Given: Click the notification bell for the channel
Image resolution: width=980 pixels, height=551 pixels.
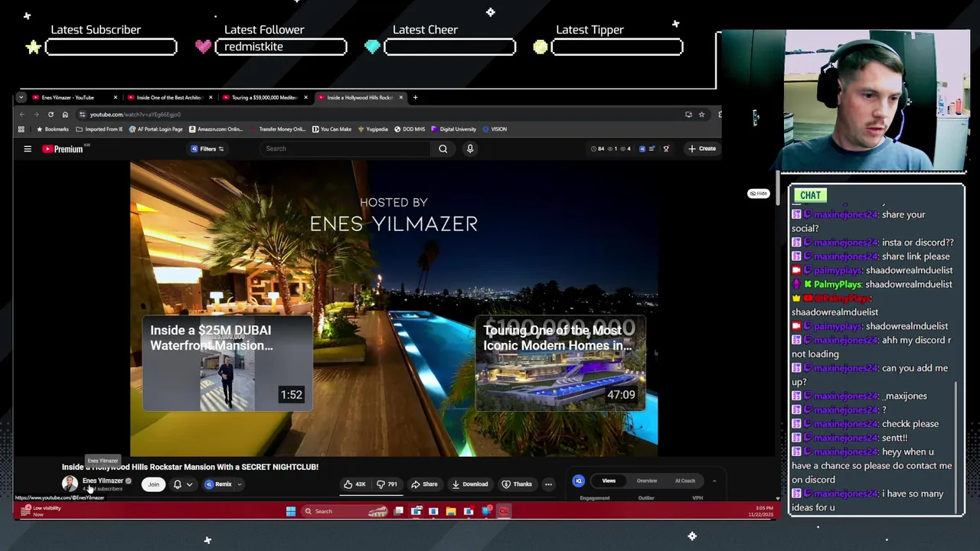Looking at the screenshot, I should coord(178,484).
